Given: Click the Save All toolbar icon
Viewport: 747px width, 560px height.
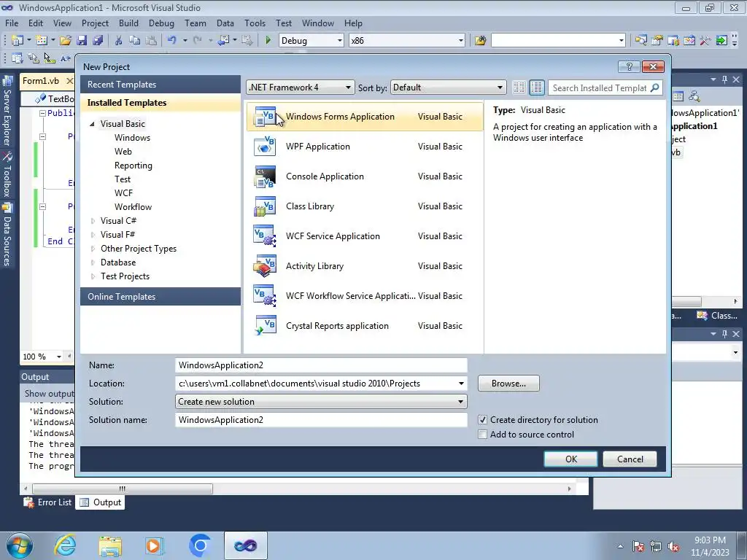Looking at the screenshot, I should point(98,41).
